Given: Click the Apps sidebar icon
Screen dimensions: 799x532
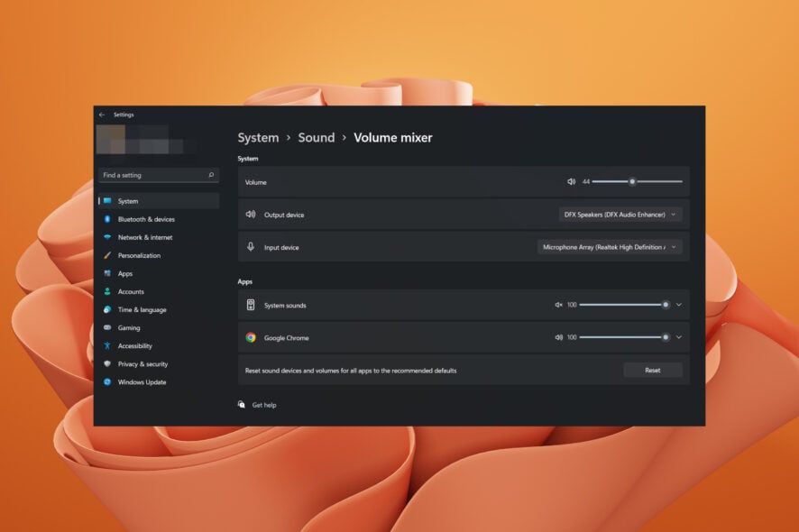Looking at the screenshot, I should 107,273.
